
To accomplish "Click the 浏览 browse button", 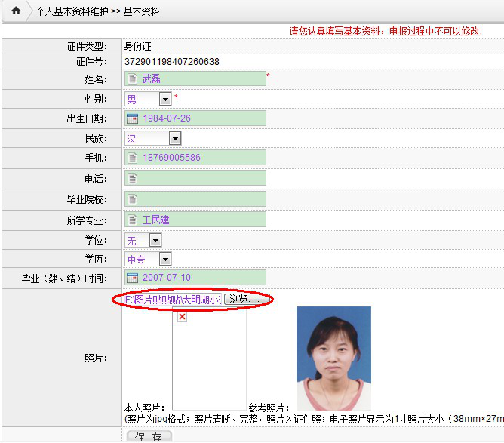I will (x=247, y=300).
